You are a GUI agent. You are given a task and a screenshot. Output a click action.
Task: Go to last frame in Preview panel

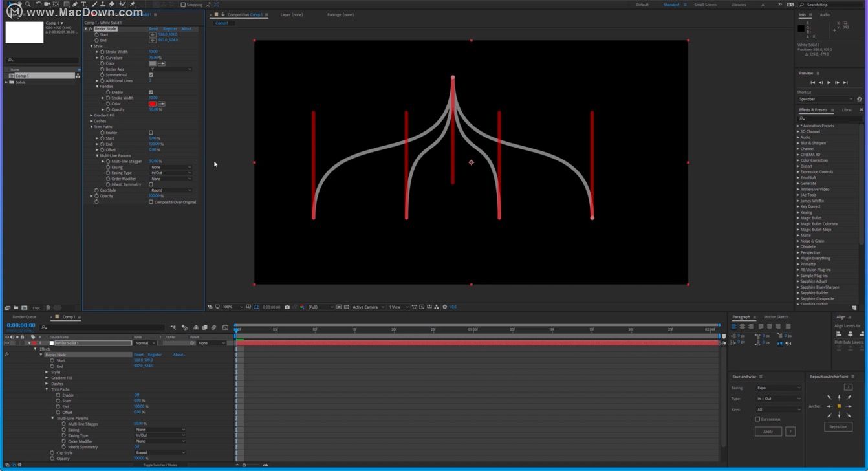[845, 83]
